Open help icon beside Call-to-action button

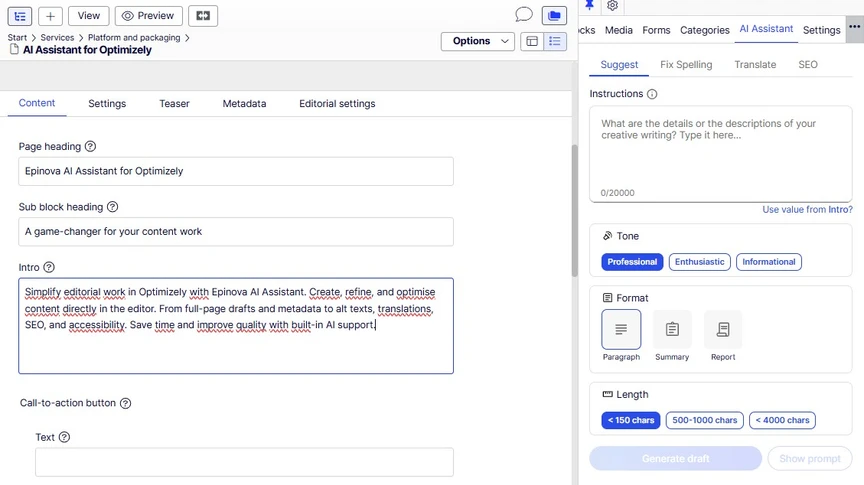click(x=126, y=403)
